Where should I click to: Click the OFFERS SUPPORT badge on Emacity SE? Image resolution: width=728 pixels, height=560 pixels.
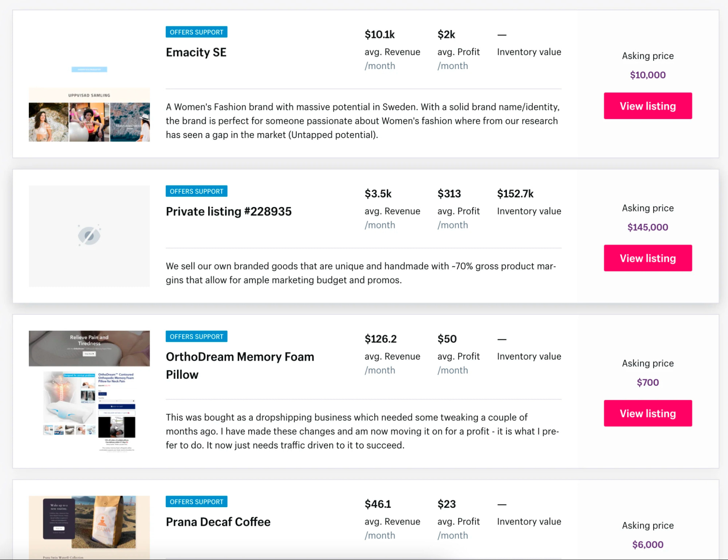(196, 32)
